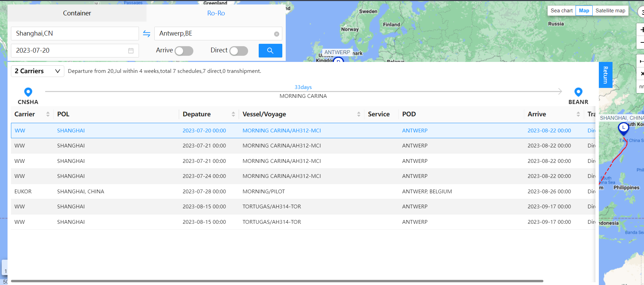This screenshot has height=285, width=644.
Task: Click the 2023-07-20 date input
Action: point(75,51)
